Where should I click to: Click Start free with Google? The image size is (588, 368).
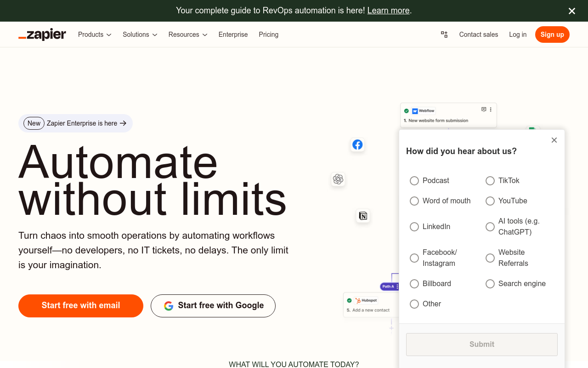click(x=213, y=306)
